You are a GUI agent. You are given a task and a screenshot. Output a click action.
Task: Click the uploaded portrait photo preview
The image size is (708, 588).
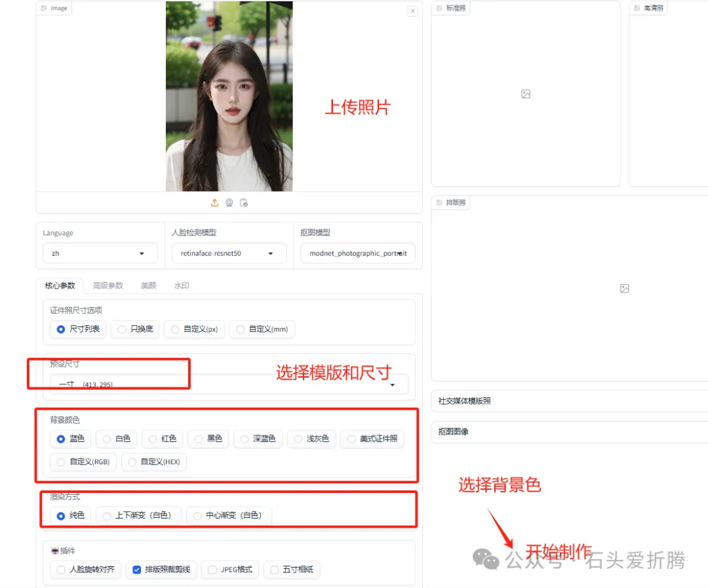[229, 96]
